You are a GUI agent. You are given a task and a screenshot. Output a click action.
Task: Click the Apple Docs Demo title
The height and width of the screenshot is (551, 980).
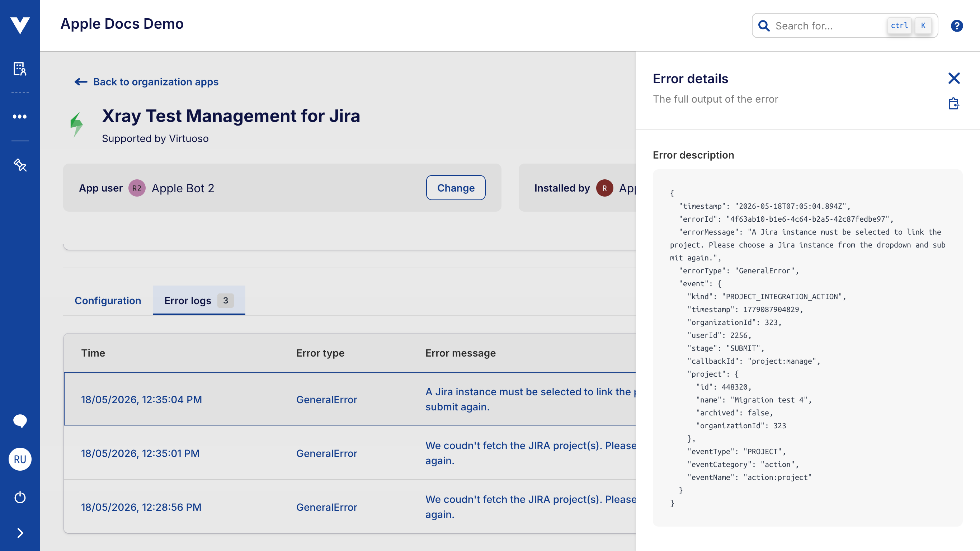click(122, 24)
